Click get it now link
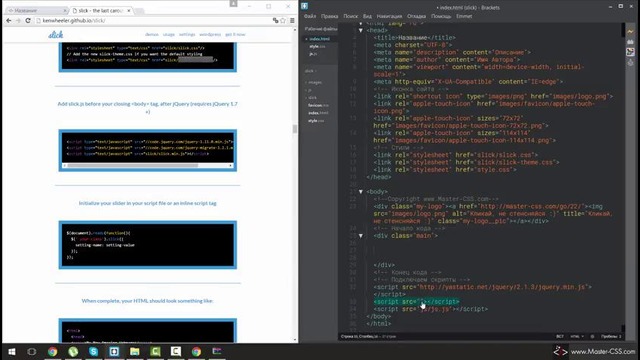Image resolution: width=640 pixels, height=360 pixels. coord(236,35)
